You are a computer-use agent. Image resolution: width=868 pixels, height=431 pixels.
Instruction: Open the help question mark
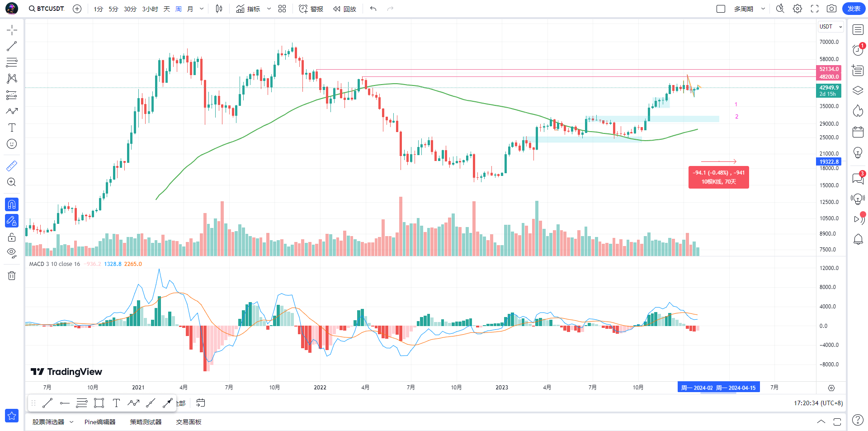[858, 420]
